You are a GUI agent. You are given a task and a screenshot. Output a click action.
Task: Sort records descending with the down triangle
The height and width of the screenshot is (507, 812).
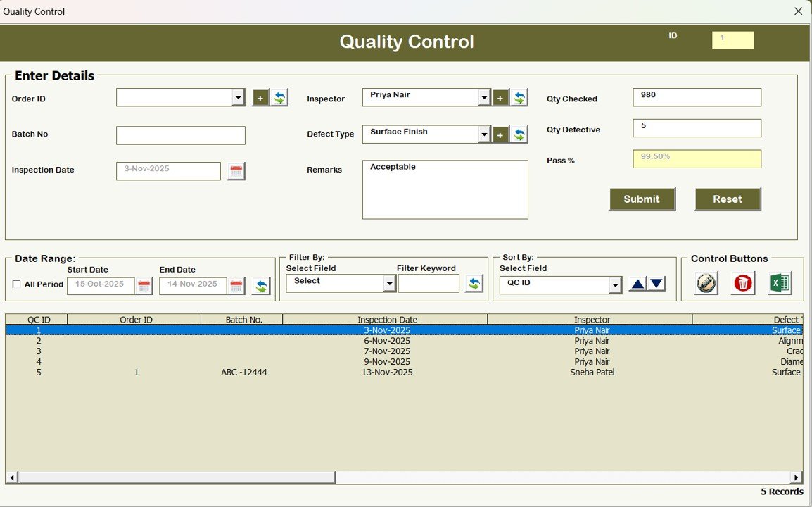[656, 282]
